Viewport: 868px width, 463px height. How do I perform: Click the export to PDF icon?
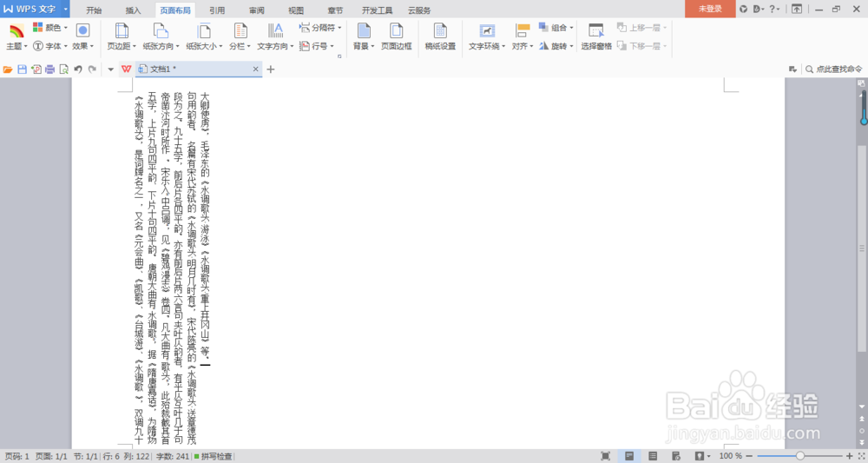(36, 69)
